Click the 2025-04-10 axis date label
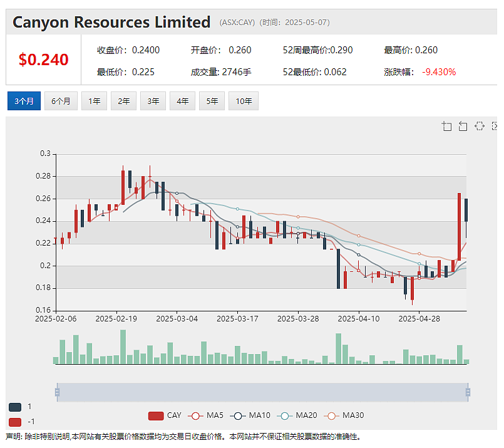Image resolution: width=504 pixels, height=448 pixels. (359, 319)
